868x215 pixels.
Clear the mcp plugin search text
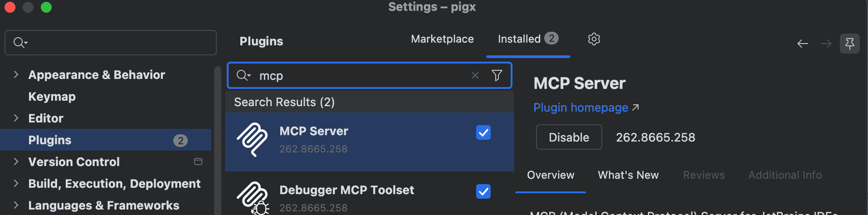475,75
